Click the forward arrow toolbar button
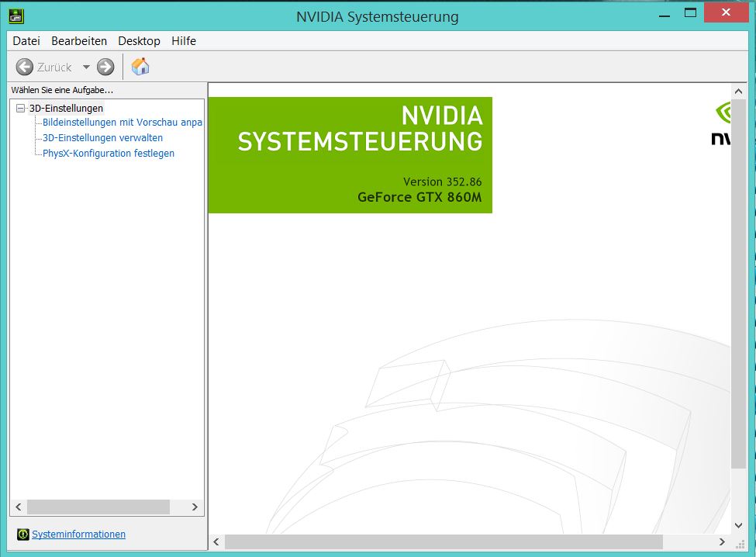The image size is (756, 557). (x=105, y=67)
